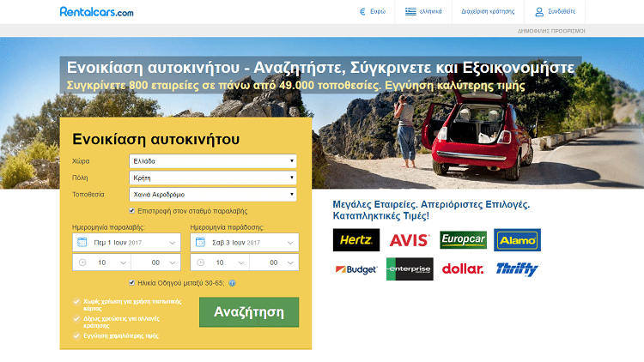The image size is (644, 362).
Task: Click the green Αναζήτηση search button
Action: [x=249, y=312]
